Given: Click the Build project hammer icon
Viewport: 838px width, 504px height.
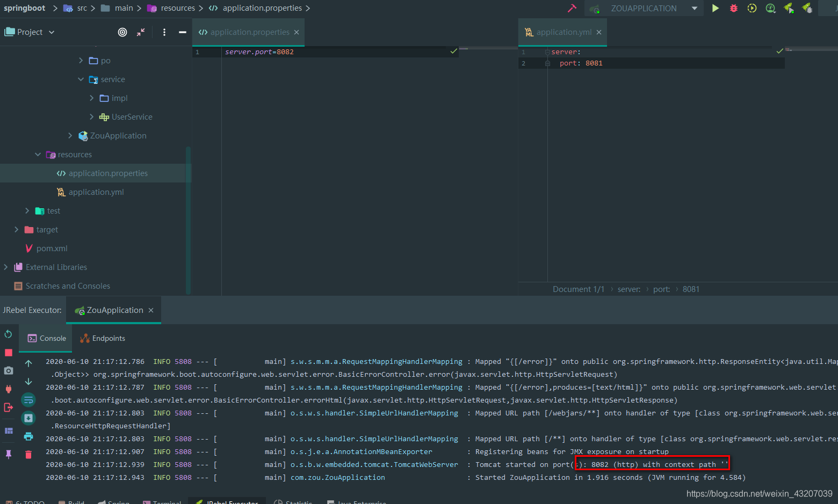Looking at the screenshot, I should 572,8.
